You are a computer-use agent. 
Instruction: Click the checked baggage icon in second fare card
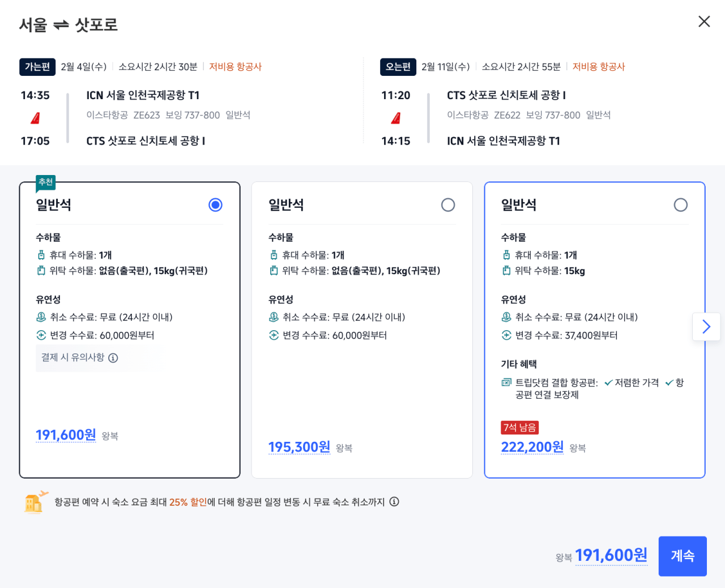(273, 270)
